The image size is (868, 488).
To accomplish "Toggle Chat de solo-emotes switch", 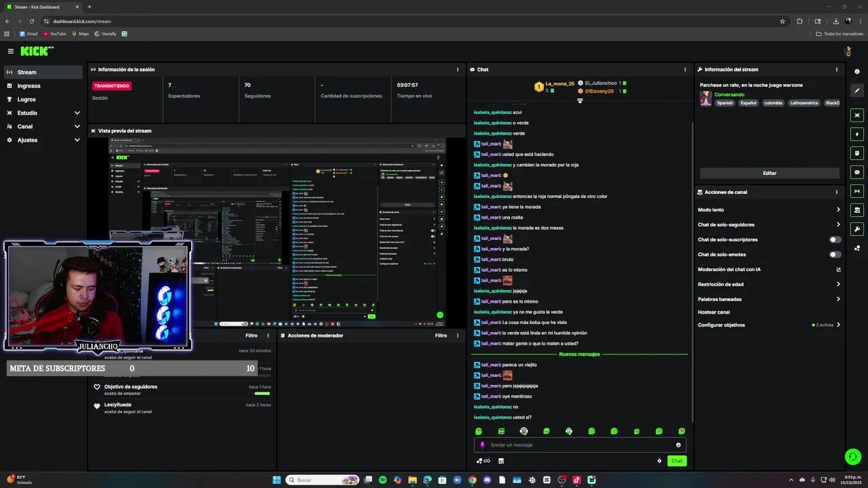I will pos(835,254).
